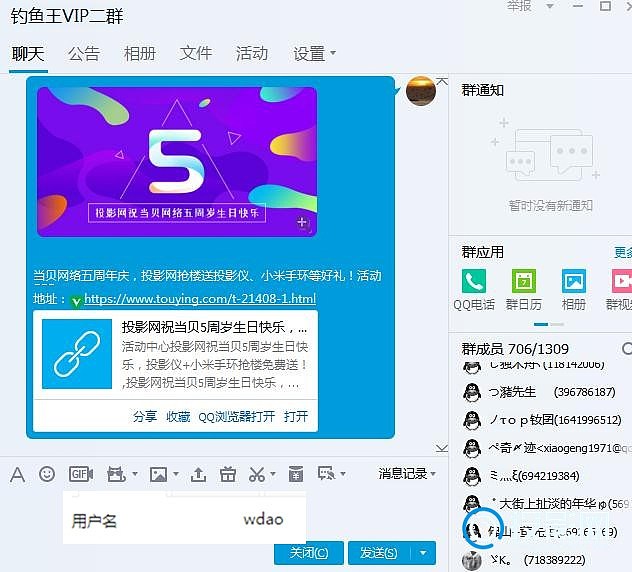Click the 发送(S) button
Screen dimensions: 632x572
tap(379, 553)
